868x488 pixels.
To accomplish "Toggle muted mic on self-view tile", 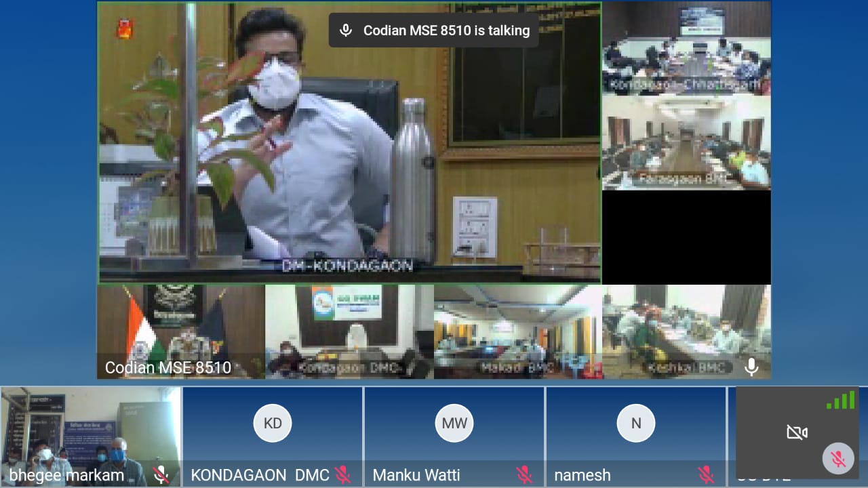I will [x=838, y=459].
